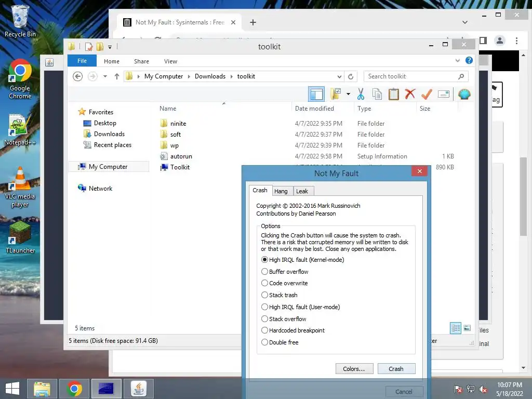Open the Share ribbon tab
532x399 pixels.
coord(141,61)
